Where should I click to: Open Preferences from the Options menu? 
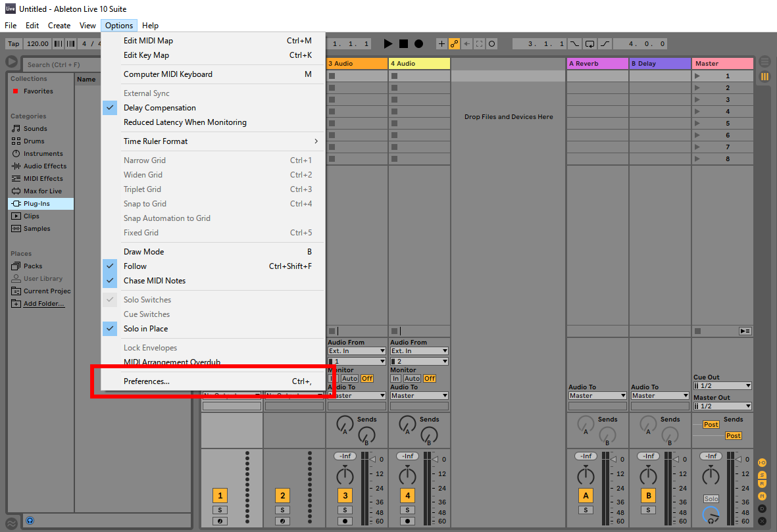[213, 381]
